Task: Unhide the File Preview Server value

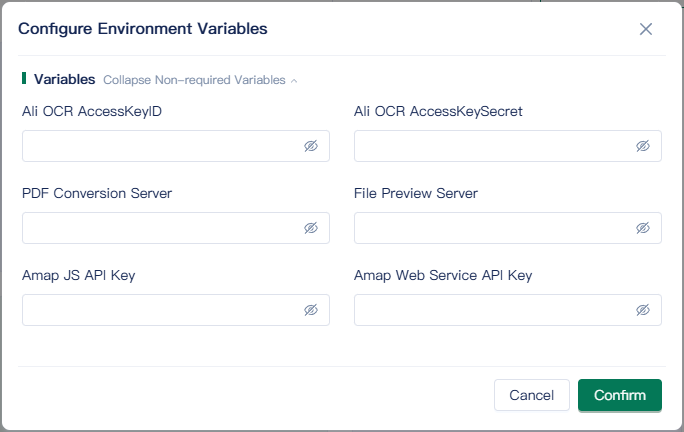Action: click(x=643, y=228)
